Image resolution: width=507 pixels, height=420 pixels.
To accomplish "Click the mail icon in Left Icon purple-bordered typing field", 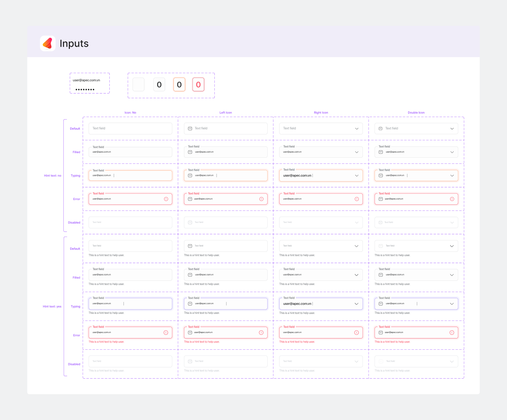I will 190,304.
